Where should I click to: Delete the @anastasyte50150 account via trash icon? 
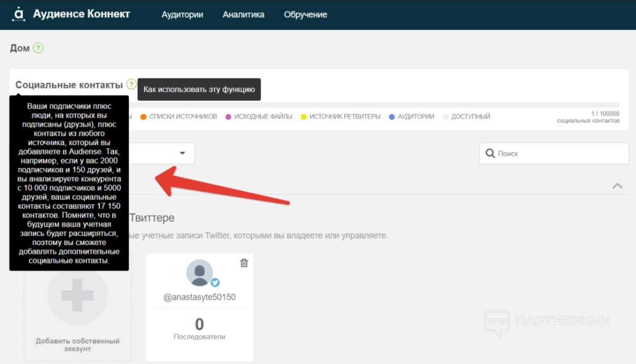(x=244, y=263)
